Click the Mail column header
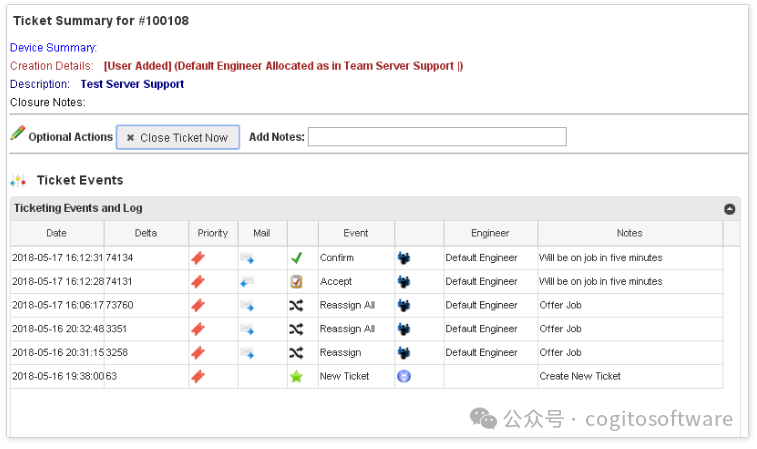 tap(262, 233)
